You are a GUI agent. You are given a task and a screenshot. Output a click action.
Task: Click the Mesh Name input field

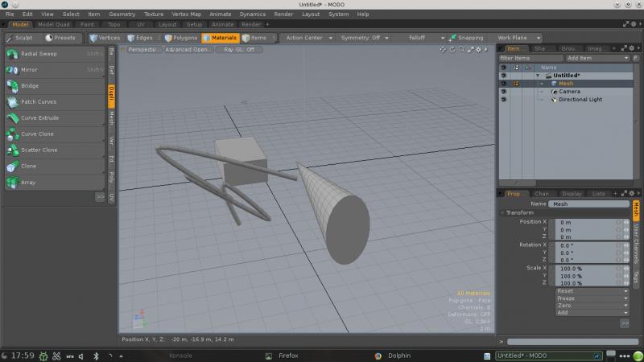click(589, 204)
